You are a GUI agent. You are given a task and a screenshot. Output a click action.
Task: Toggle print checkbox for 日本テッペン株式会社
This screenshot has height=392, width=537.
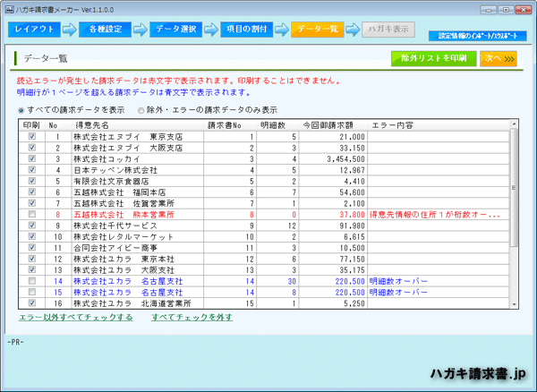[x=32, y=169]
